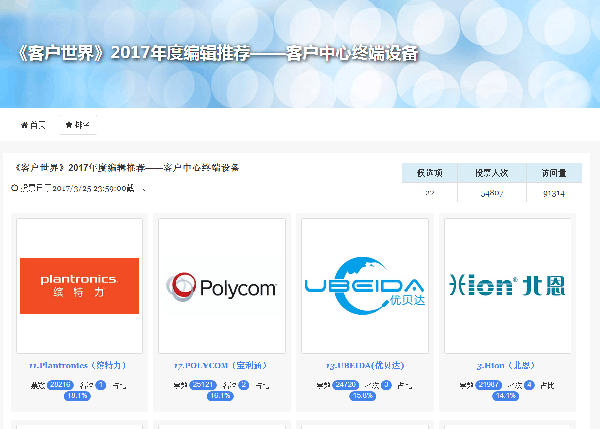
Task: Click the UBEIDA globe logo image
Action: coord(365,285)
